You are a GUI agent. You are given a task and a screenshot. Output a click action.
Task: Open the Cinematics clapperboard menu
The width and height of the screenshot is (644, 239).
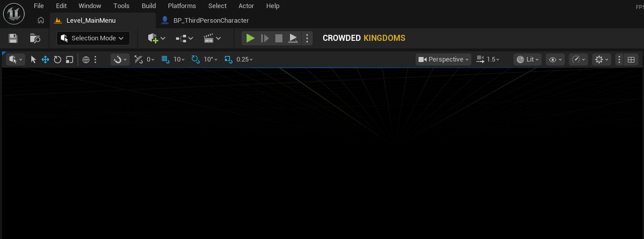pyautogui.click(x=212, y=38)
